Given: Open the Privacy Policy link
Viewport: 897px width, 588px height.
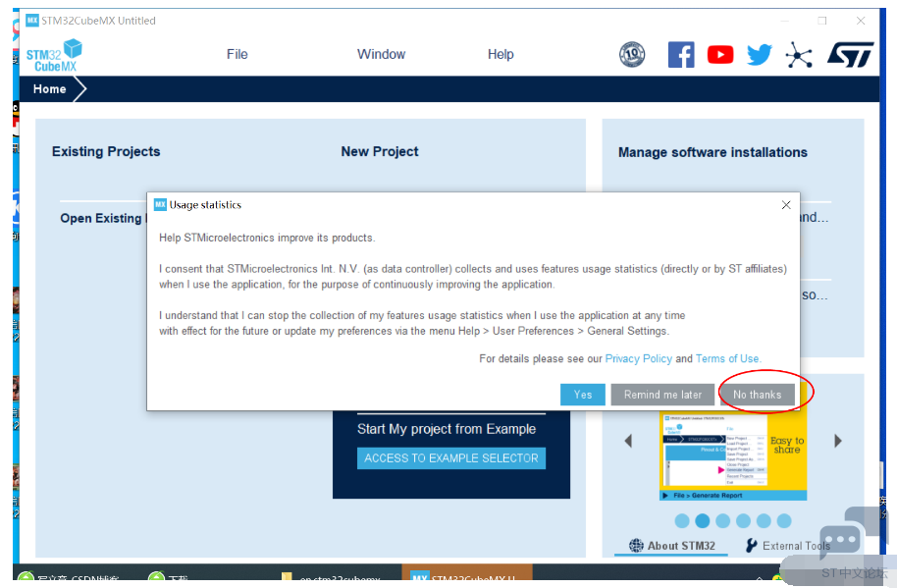Looking at the screenshot, I should tap(639, 358).
